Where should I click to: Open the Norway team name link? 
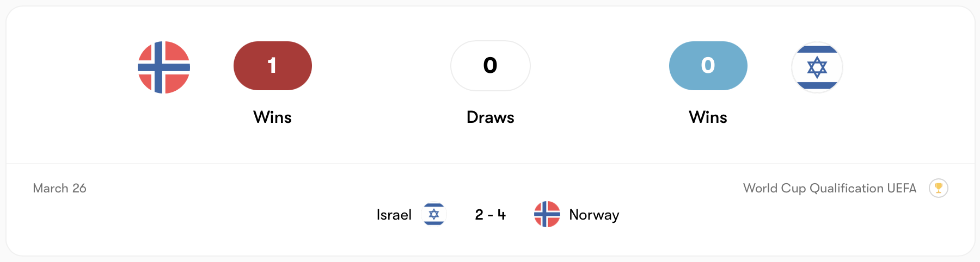pyautogui.click(x=594, y=215)
